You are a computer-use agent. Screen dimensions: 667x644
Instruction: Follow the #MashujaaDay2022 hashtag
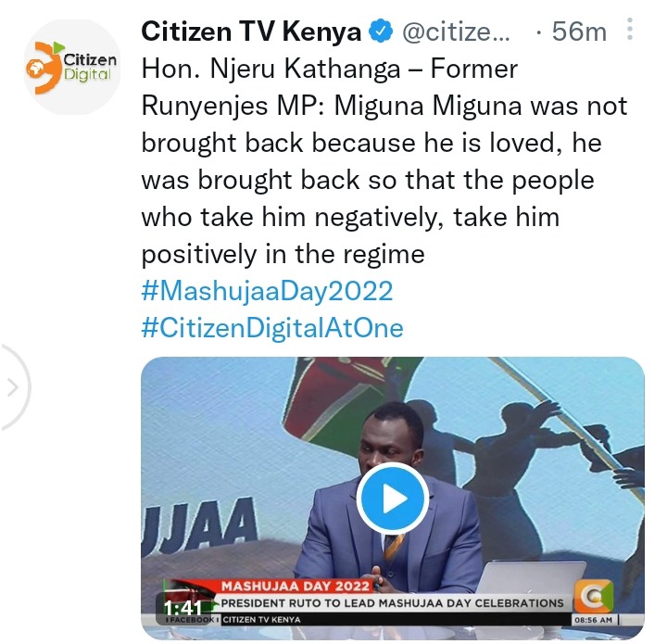(x=267, y=291)
